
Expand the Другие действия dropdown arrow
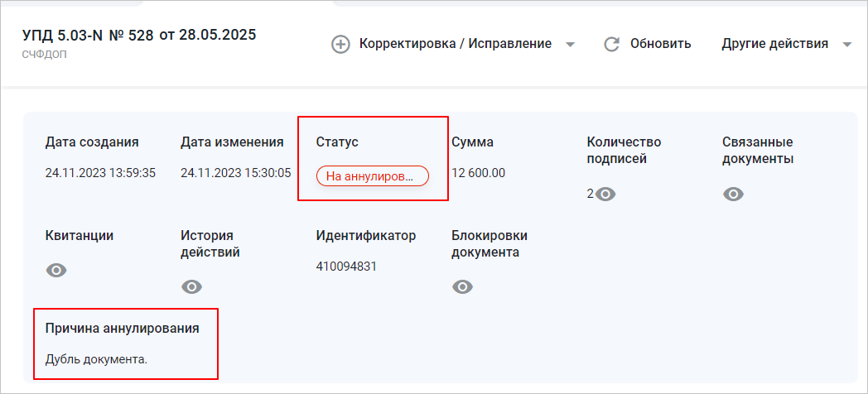pos(846,45)
